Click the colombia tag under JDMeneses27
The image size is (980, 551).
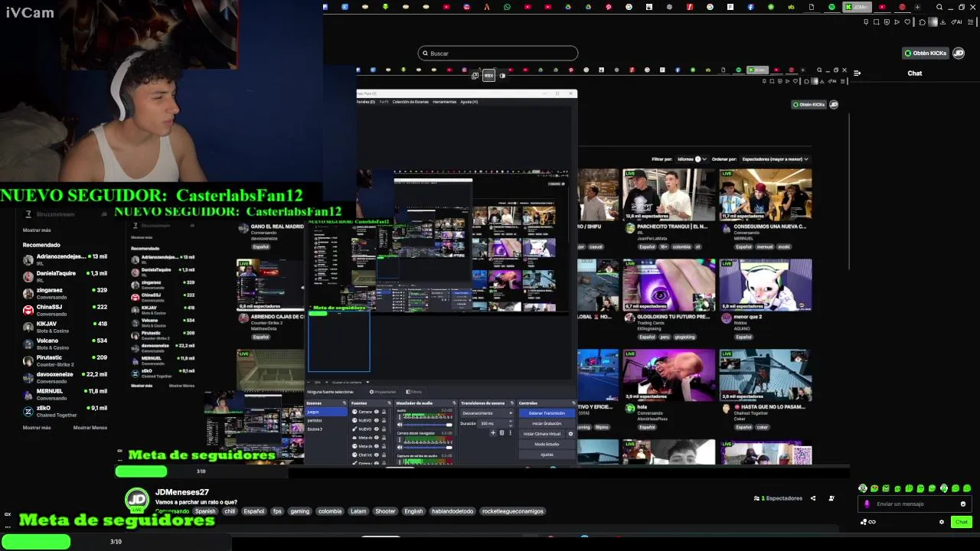coord(330,511)
